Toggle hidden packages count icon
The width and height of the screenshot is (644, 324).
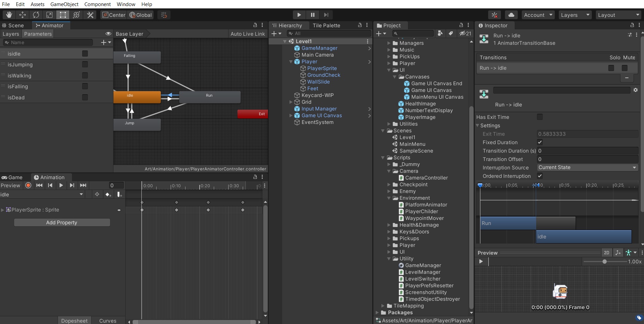coord(466,33)
